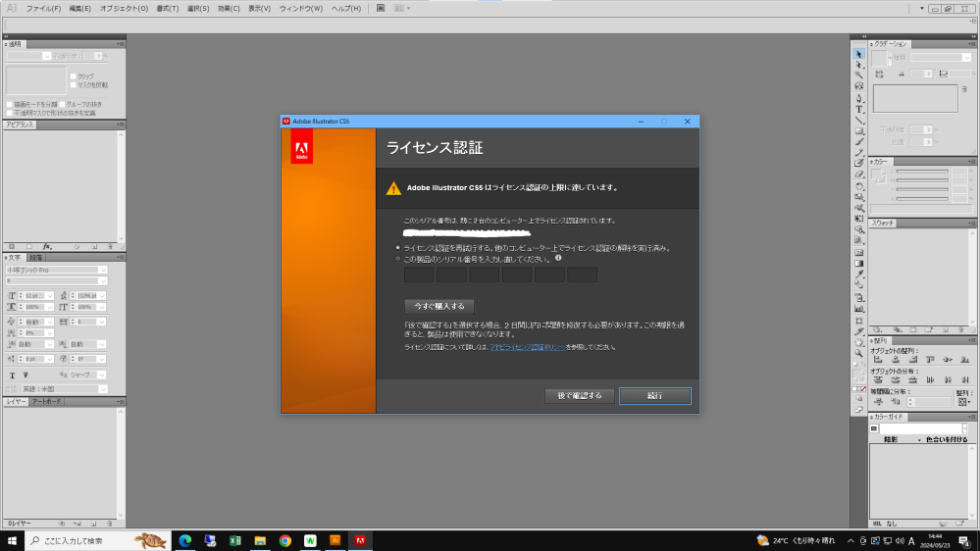
Task: Open Excel from the Windows taskbar
Action: pos(235,540)
